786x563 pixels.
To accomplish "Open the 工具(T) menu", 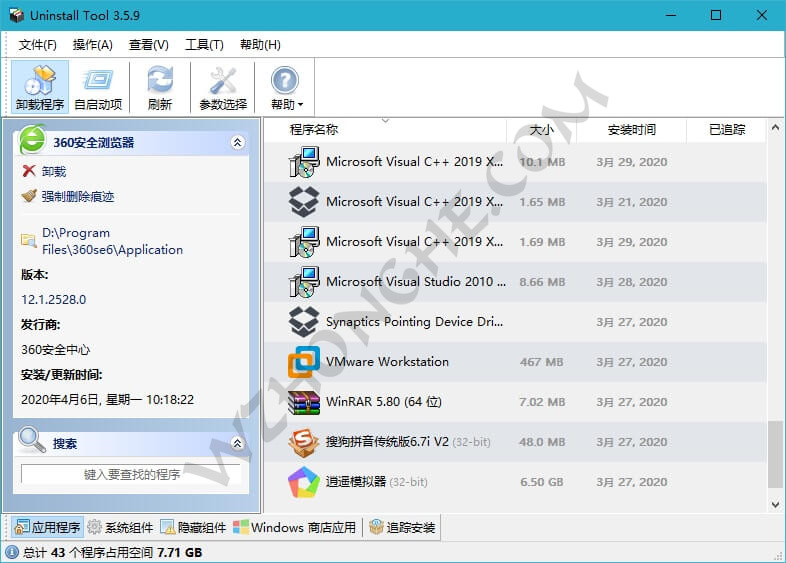I will click(204, 45).
